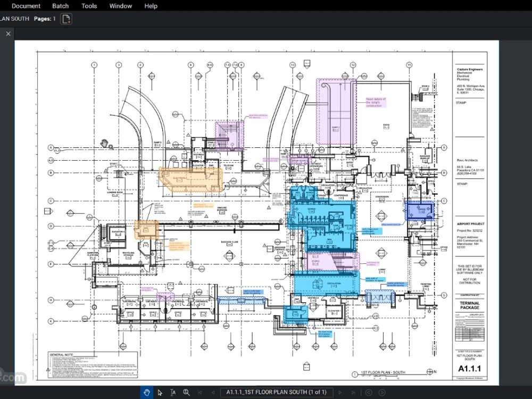
Task: Select the Pan hand tool
Action: (147, 392)
